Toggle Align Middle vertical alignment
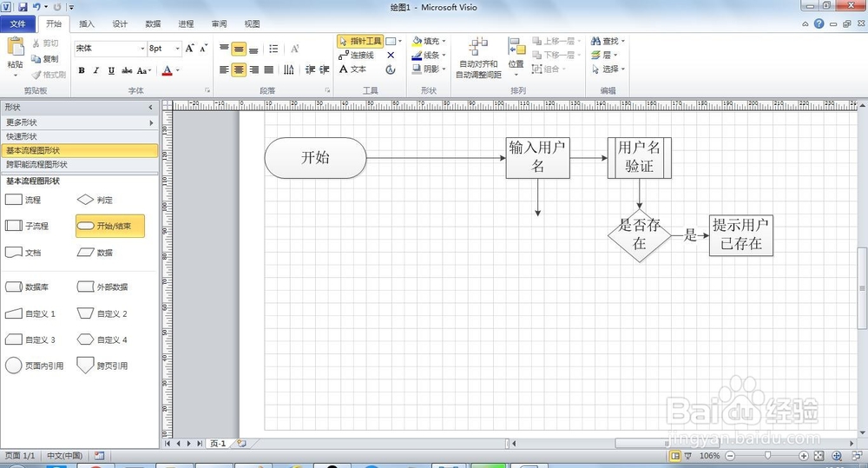 (x=239, y=49)
